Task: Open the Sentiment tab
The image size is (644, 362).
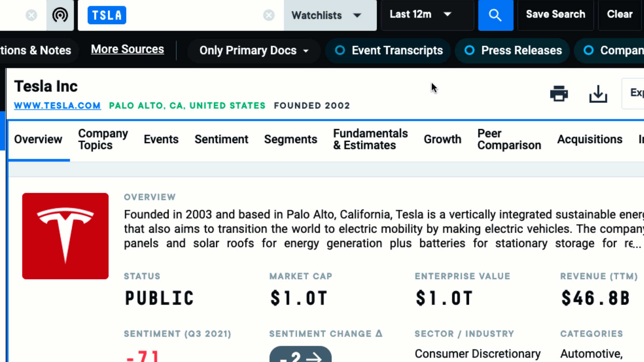Action: coord(221,139)
